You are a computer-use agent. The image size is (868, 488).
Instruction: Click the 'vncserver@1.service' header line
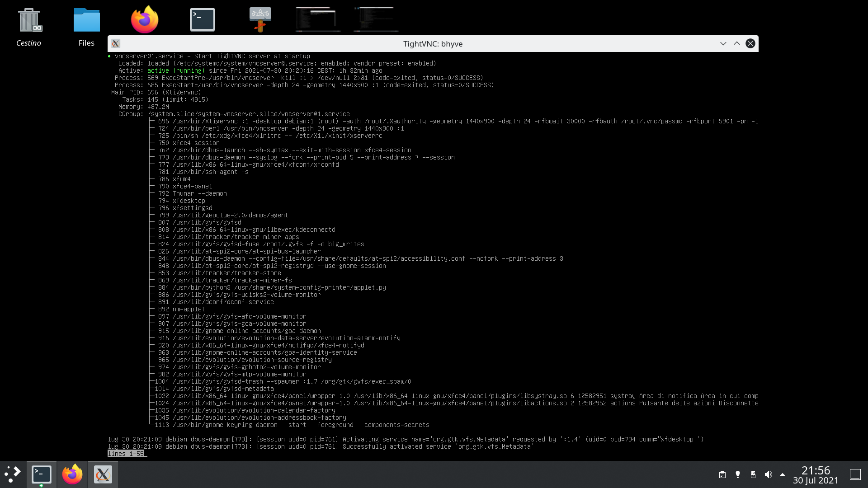click(209, 56)
